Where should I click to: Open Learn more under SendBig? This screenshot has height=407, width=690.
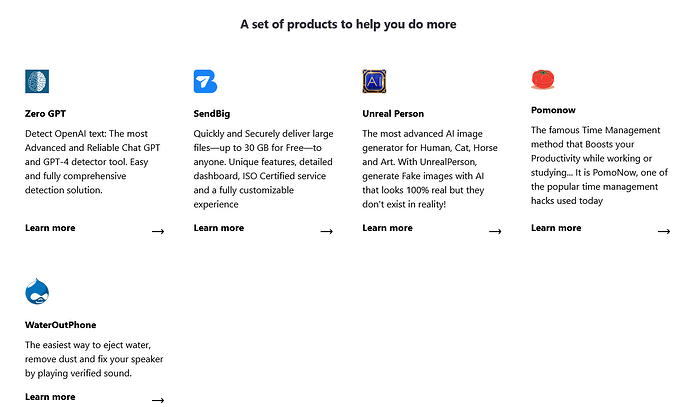click(219, 228)
